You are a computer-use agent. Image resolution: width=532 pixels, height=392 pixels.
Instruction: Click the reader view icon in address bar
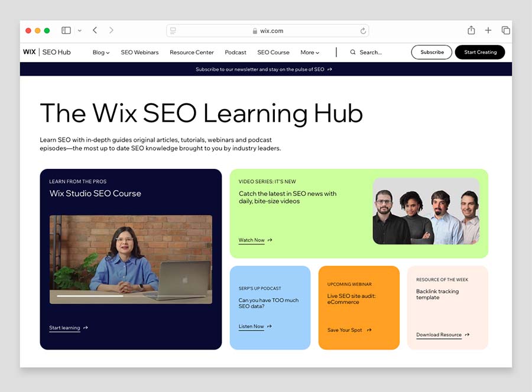[x=173, y=31]
